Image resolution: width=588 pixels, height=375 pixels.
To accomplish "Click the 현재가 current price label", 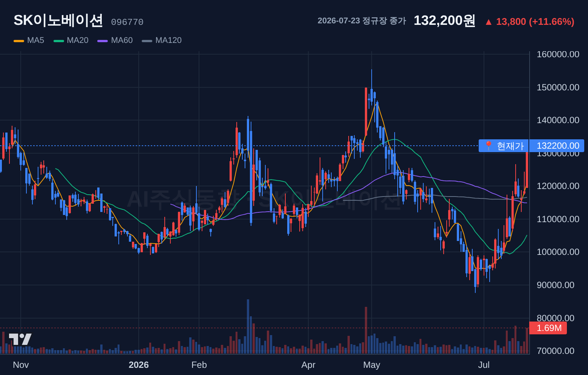I will click(510, 146).
